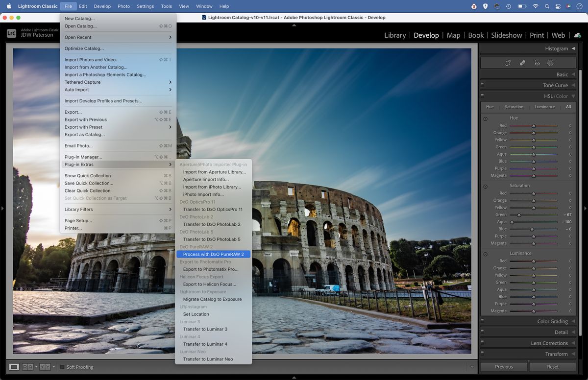Image resolution: width=588 pixels, height=380 pixels.
Task: Select the Spot Removal tool
Action: (x=522, y=62)
